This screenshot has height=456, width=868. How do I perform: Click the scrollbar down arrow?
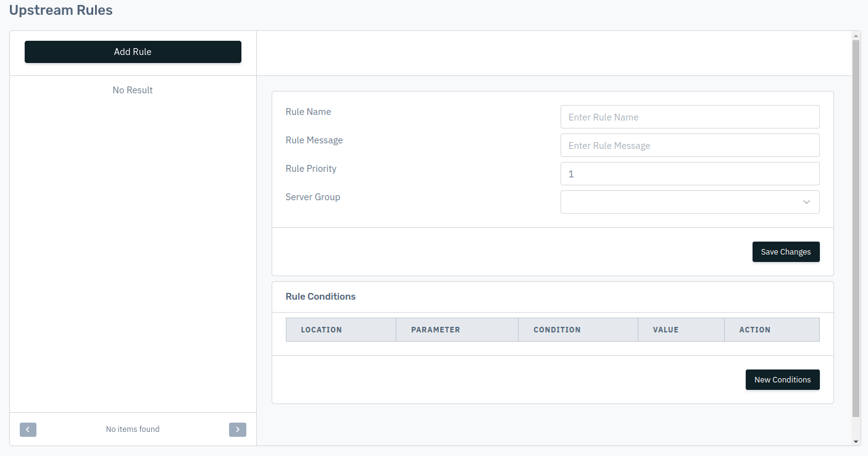856,441
